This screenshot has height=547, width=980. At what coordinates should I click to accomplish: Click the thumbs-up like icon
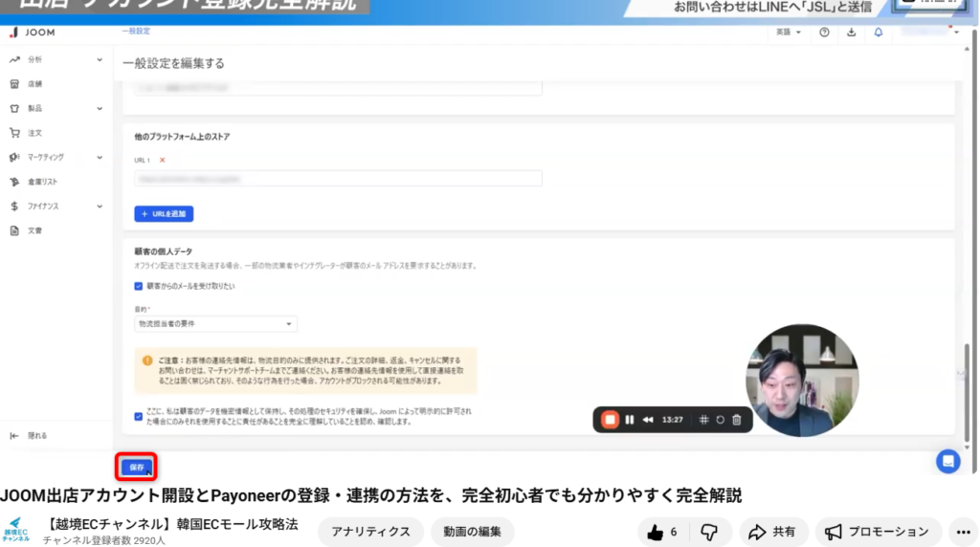(656, 532)
